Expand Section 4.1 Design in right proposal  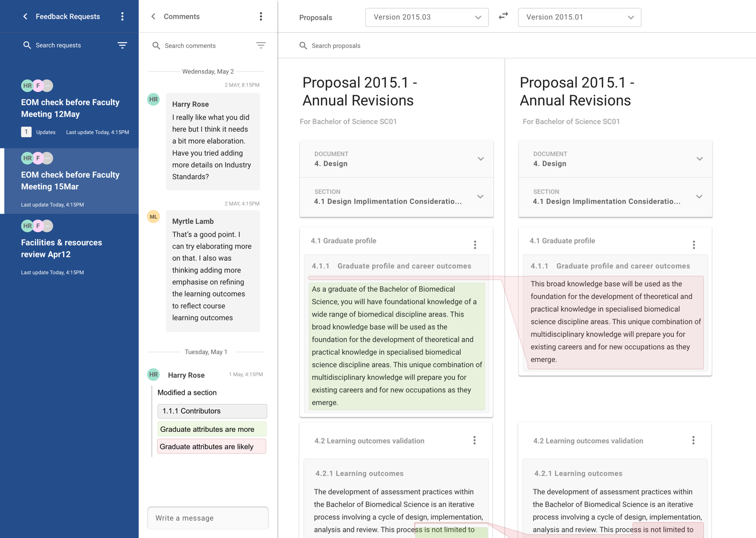615,197
